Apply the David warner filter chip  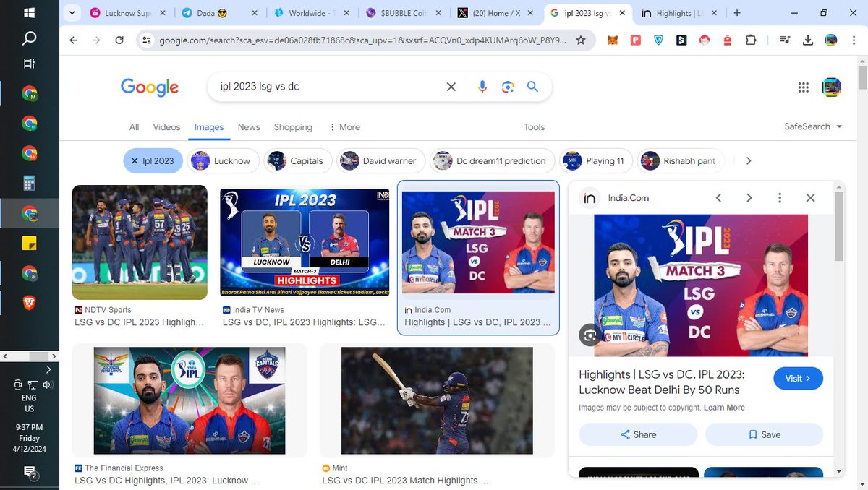380,160
